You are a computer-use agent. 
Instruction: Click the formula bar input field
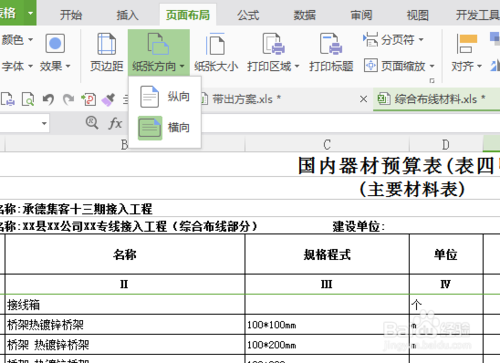point(350,123)
